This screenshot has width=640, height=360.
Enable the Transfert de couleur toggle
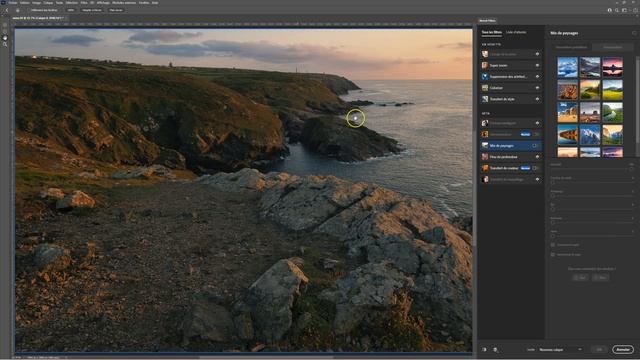[536, 168]
